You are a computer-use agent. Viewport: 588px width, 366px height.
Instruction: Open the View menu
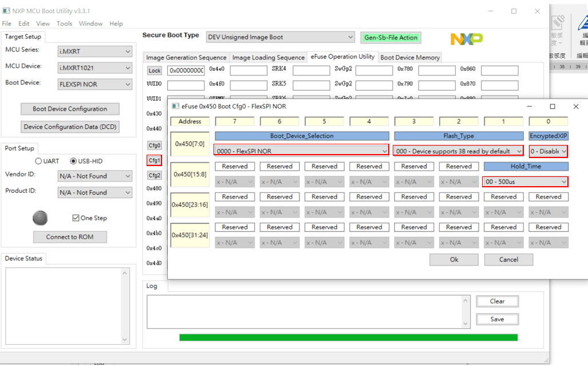(43, 23)
